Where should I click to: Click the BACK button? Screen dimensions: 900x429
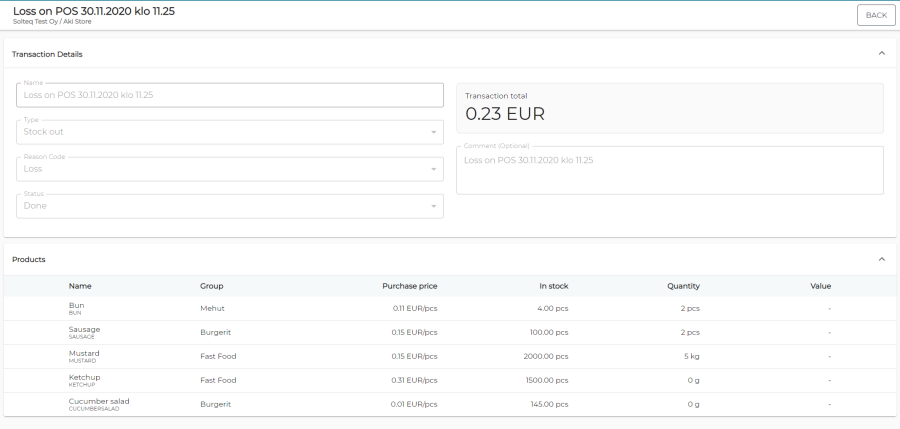[876, 15]
